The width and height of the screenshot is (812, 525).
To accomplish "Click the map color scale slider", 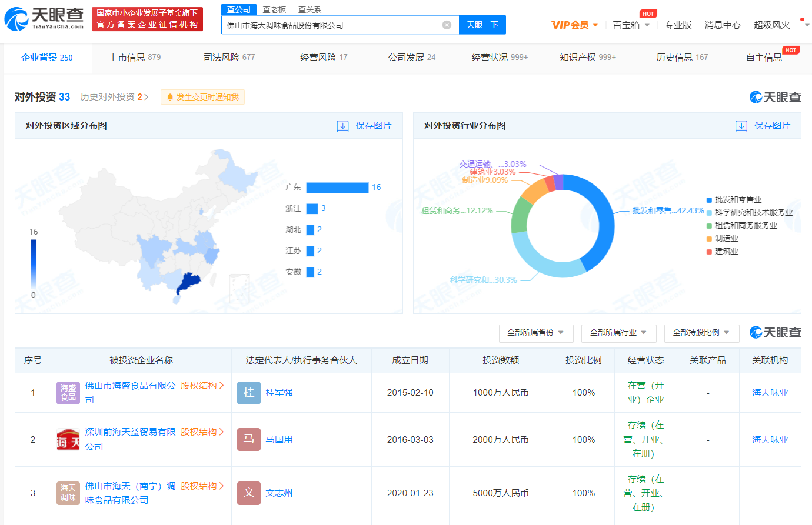I will tap(34, 265).
